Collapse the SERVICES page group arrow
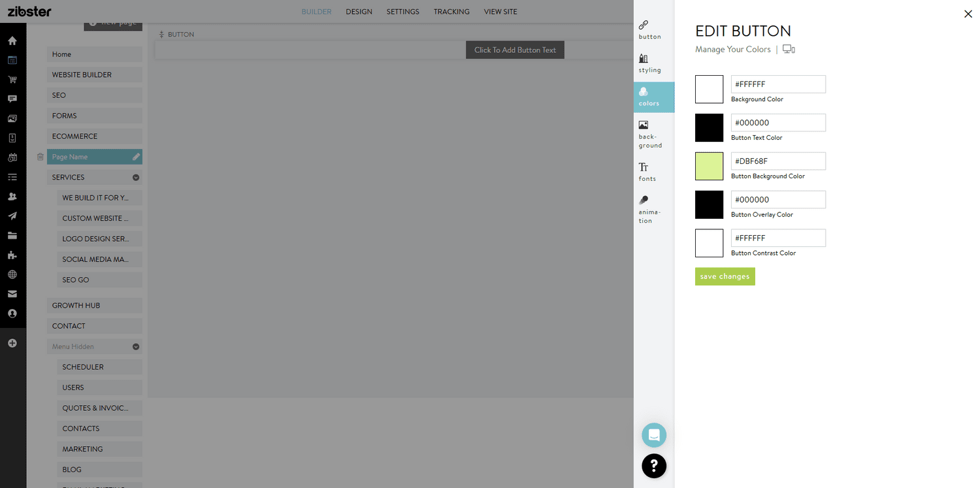980x488 pixels. pyautogui.click(x=136, y=177)
